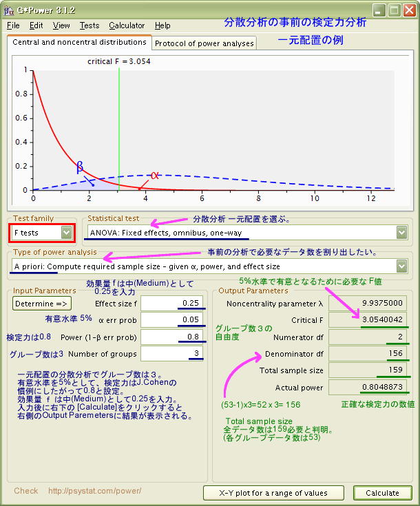Close the G*Power window
The width and height of the screenshot is (420, 506).
pyautogui.click(x=410, y=10)
